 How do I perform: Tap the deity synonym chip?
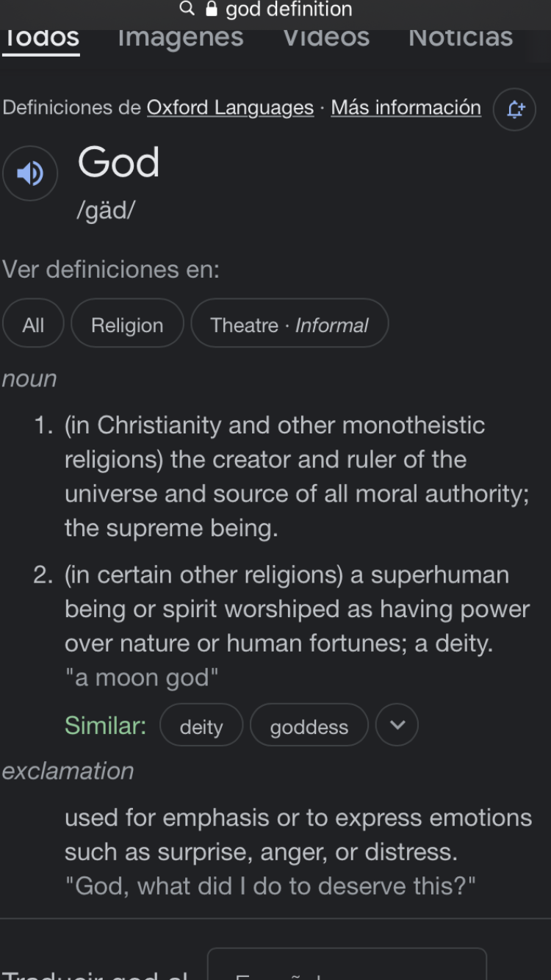click(x=201, y=725)
